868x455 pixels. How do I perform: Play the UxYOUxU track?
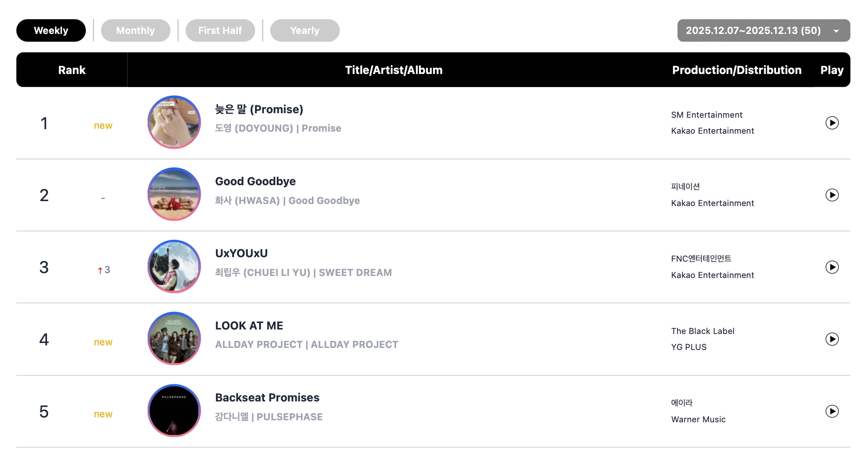point(832,267)
